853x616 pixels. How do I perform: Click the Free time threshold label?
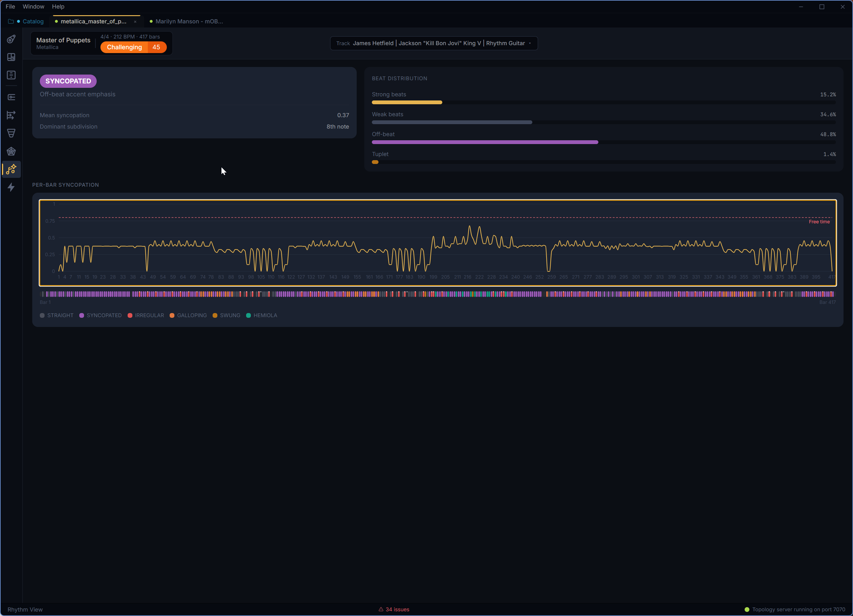(819, 221)
